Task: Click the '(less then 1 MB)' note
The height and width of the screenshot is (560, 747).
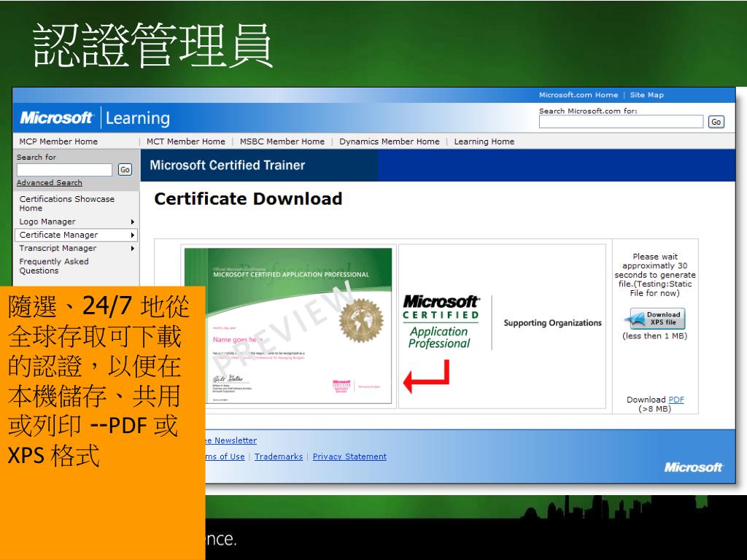Action: [654, 336]
